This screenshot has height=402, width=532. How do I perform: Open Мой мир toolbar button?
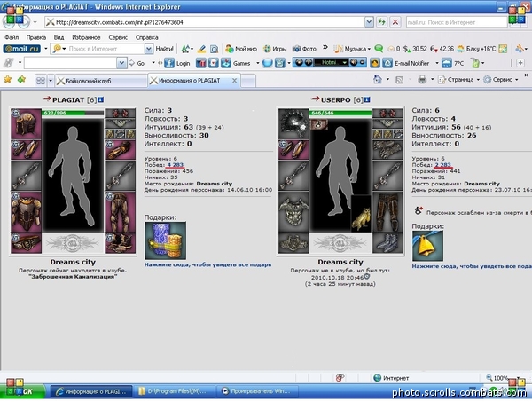[x=241, y=49]
